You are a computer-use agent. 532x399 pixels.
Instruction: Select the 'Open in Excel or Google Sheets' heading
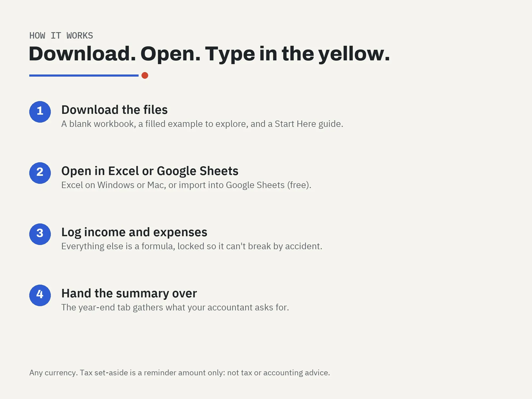[x=150, y=171]
